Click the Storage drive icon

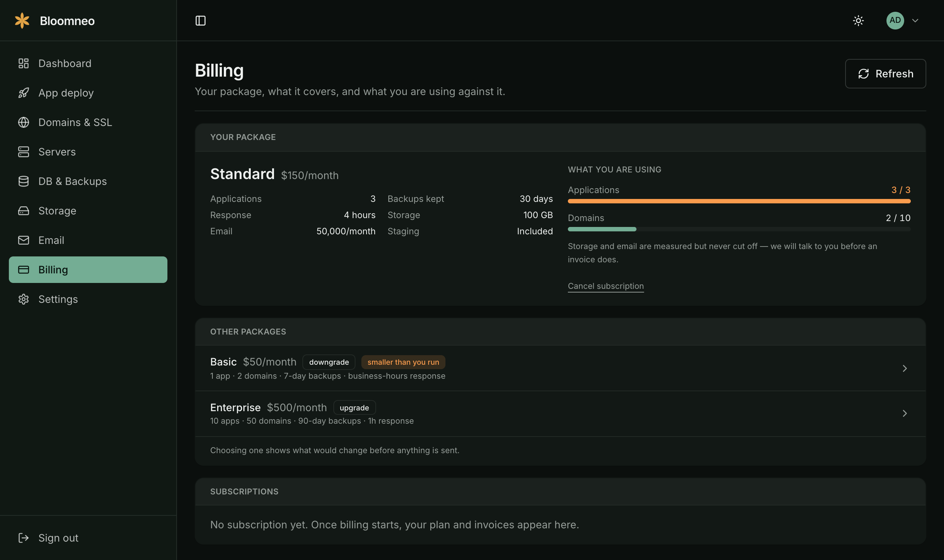click(23, 211)
